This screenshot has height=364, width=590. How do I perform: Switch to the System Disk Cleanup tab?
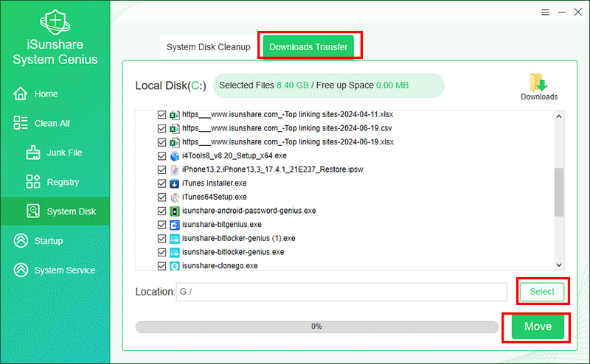point(208,47)
